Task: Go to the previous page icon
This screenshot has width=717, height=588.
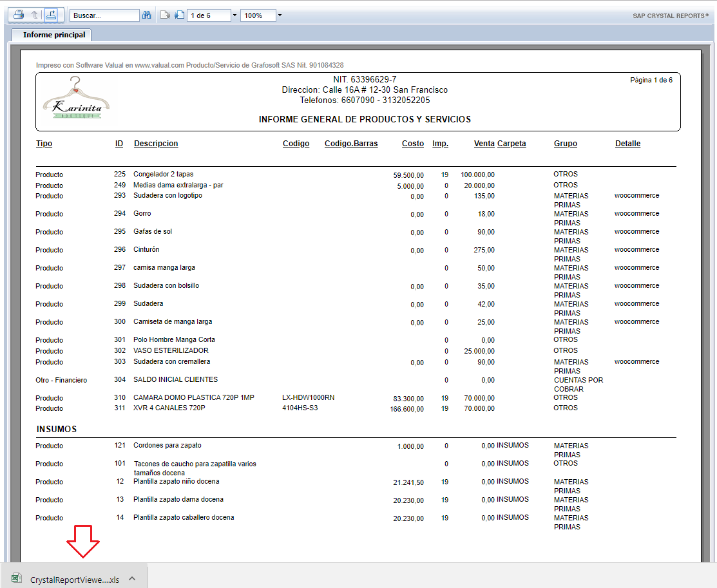Action: (x=164, y=15)
